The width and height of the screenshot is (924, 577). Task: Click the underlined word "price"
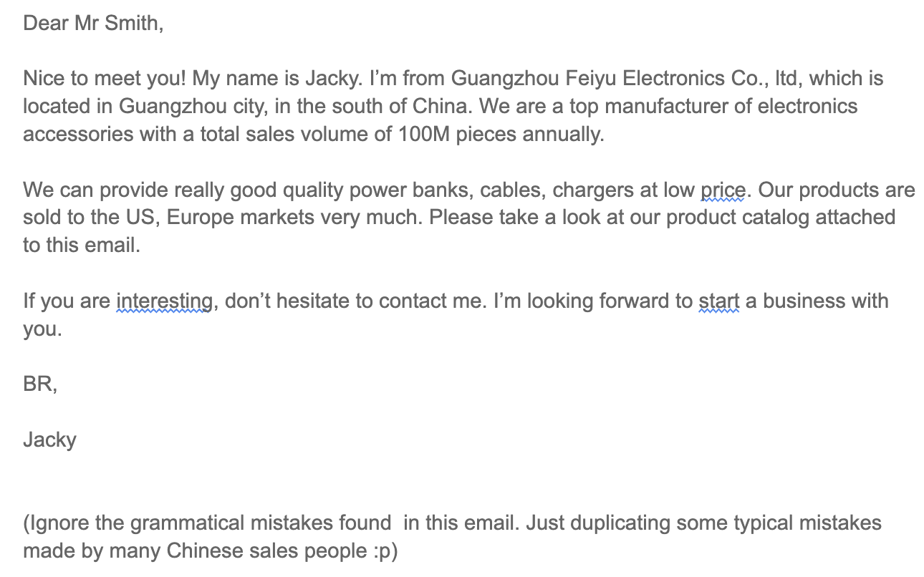click(x=723, y=191)
